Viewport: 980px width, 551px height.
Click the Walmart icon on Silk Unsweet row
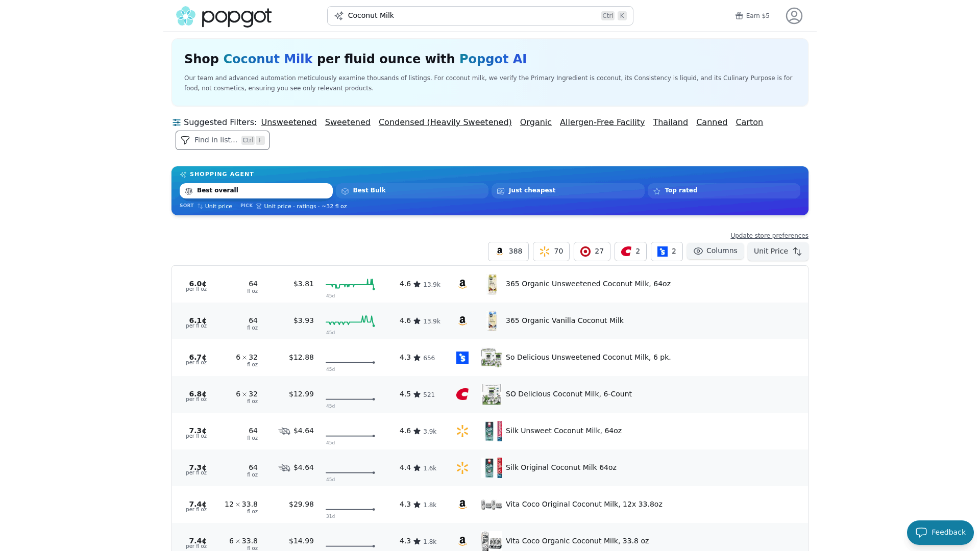click(462, 431)
